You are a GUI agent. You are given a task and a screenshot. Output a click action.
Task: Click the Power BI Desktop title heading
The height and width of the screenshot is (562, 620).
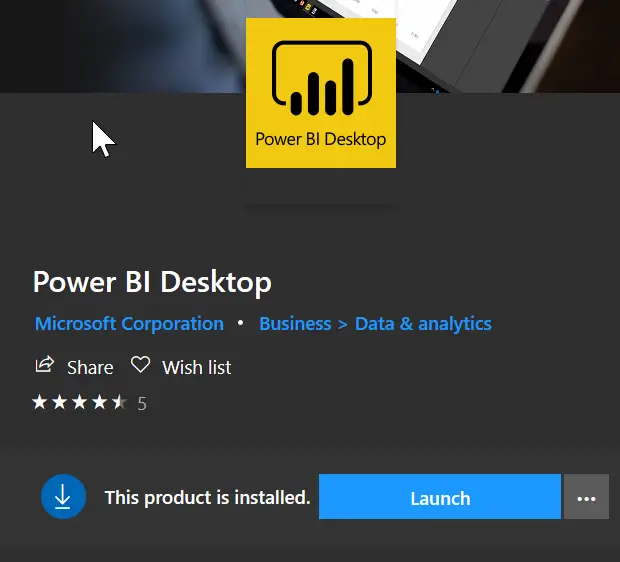coord(152,282)
